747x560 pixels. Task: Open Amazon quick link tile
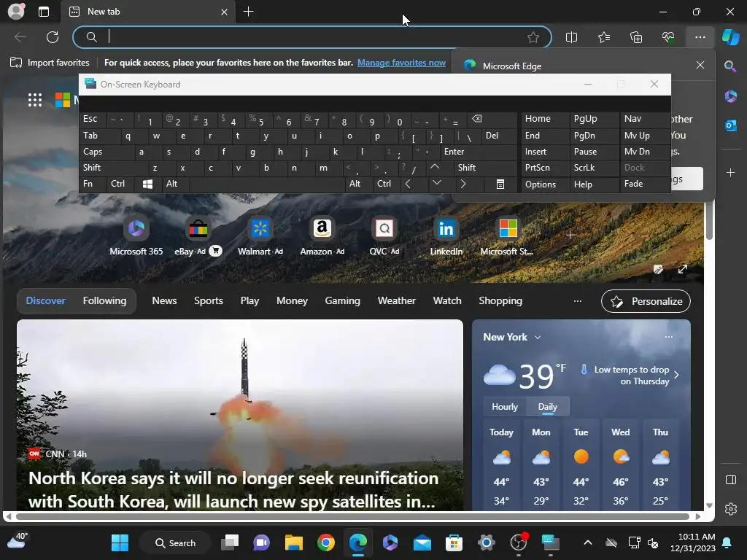322,236
